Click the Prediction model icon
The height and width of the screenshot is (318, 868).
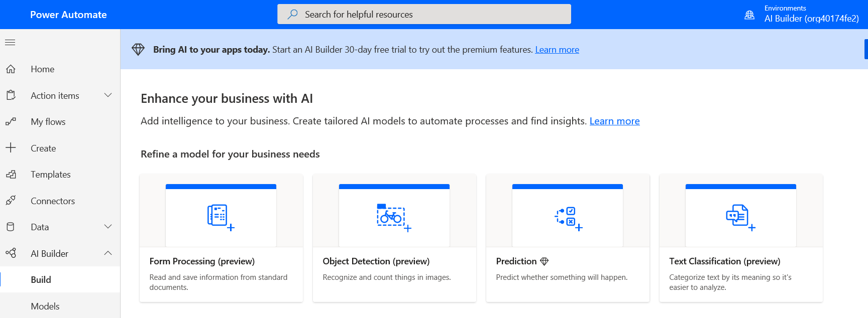(568, 219)
